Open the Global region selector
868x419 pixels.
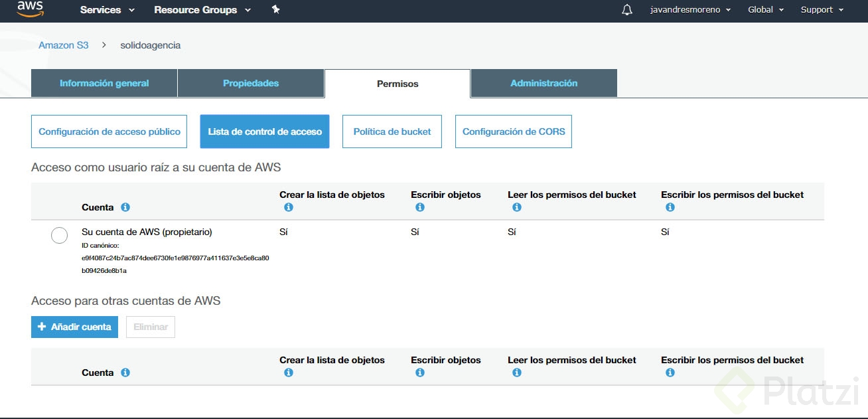coord(766,10)
